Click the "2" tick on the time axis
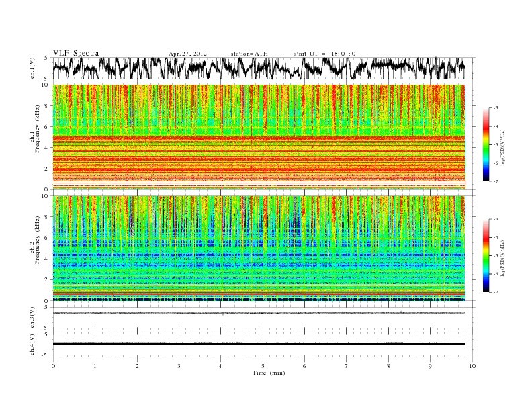Viewport: 532px width, 411px height. (137, 366)
